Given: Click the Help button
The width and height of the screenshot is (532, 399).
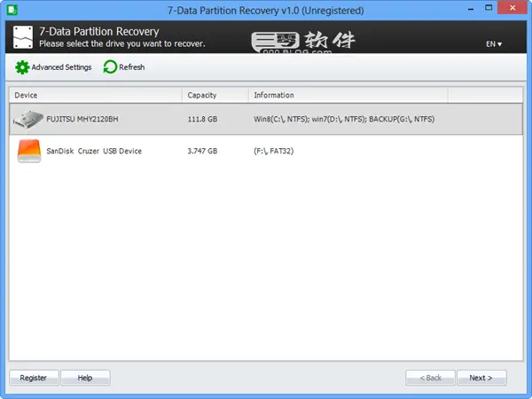Looking at the screenshot, I should tap(85, 378).
